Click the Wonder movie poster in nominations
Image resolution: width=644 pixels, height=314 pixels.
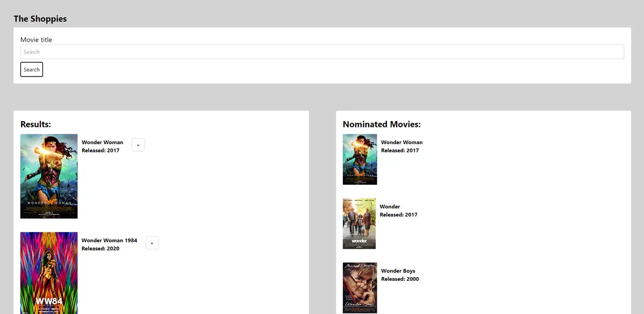point(360,223)
